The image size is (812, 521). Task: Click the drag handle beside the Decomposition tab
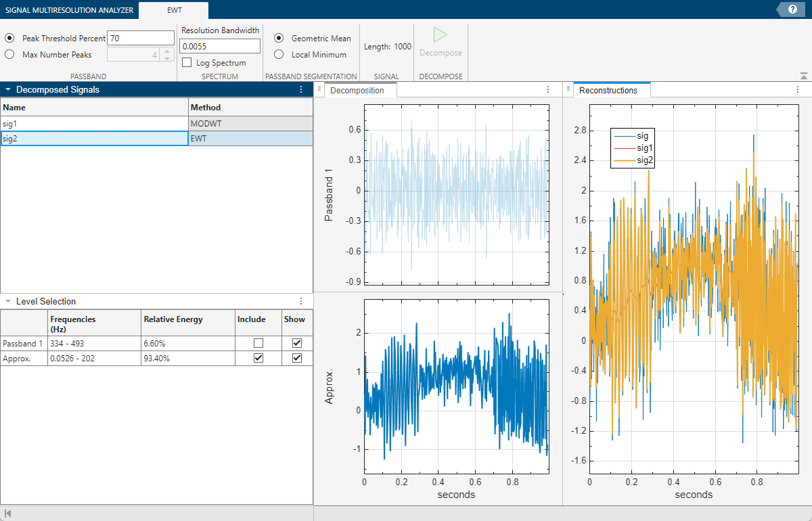318,89
